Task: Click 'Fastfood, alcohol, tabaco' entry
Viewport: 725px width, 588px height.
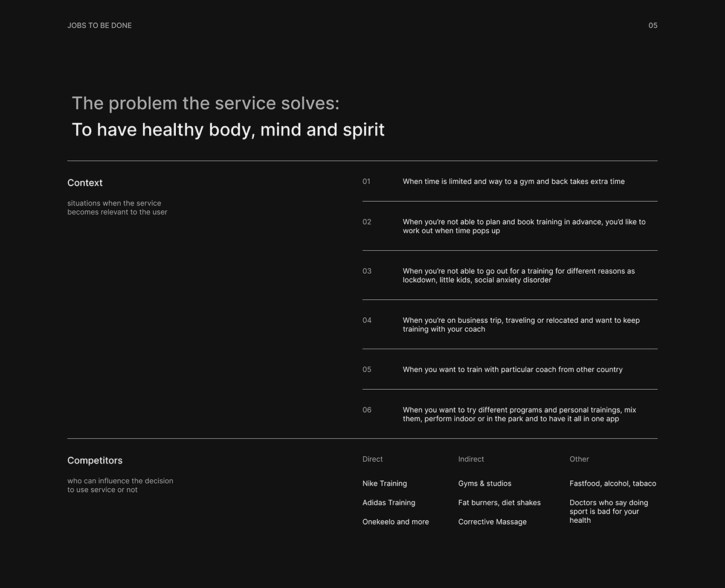Action: click(x=613, y=483)
